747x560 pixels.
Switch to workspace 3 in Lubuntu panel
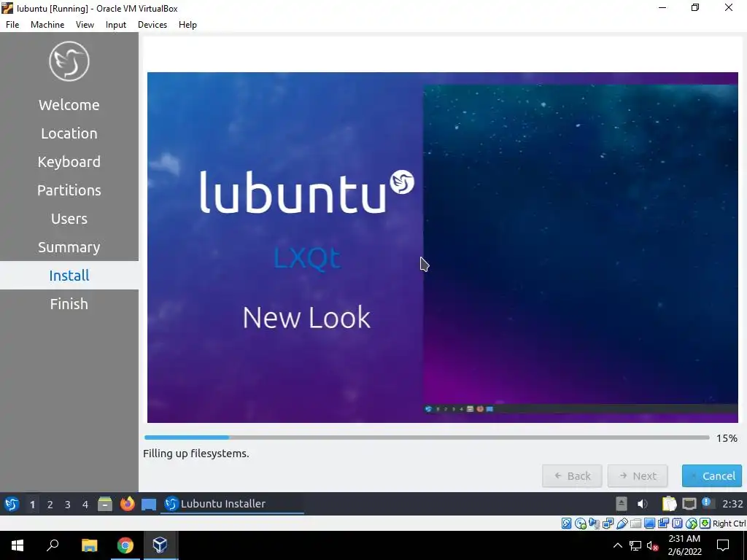68,505
